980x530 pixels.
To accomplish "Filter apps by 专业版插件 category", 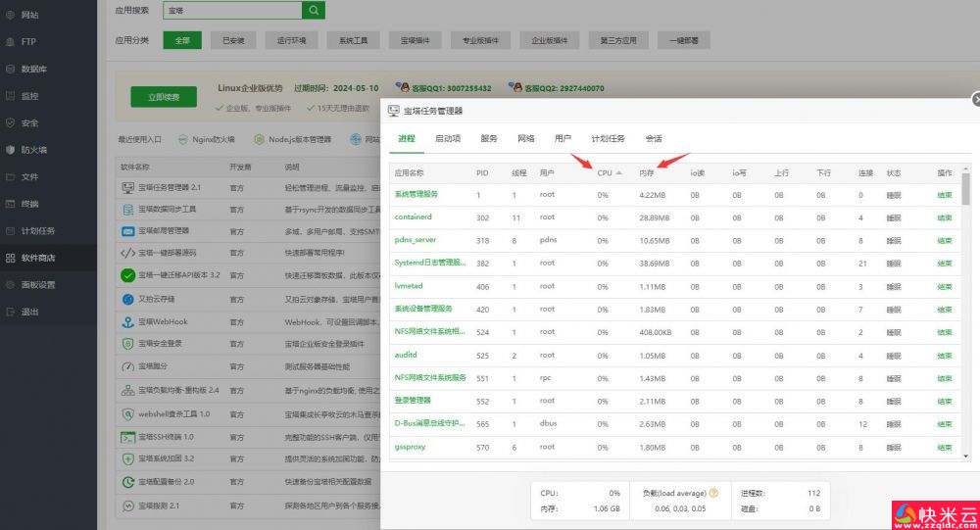I will [480, 40].
